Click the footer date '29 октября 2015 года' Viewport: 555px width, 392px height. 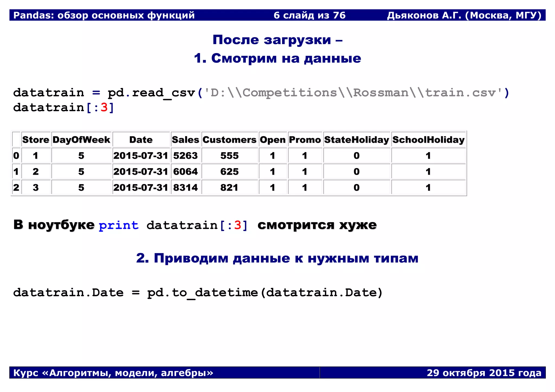point(484,373)
